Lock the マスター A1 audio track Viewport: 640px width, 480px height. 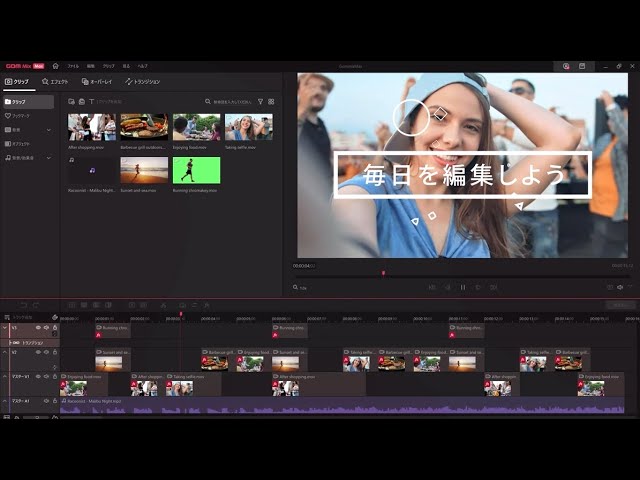(55, 401)
